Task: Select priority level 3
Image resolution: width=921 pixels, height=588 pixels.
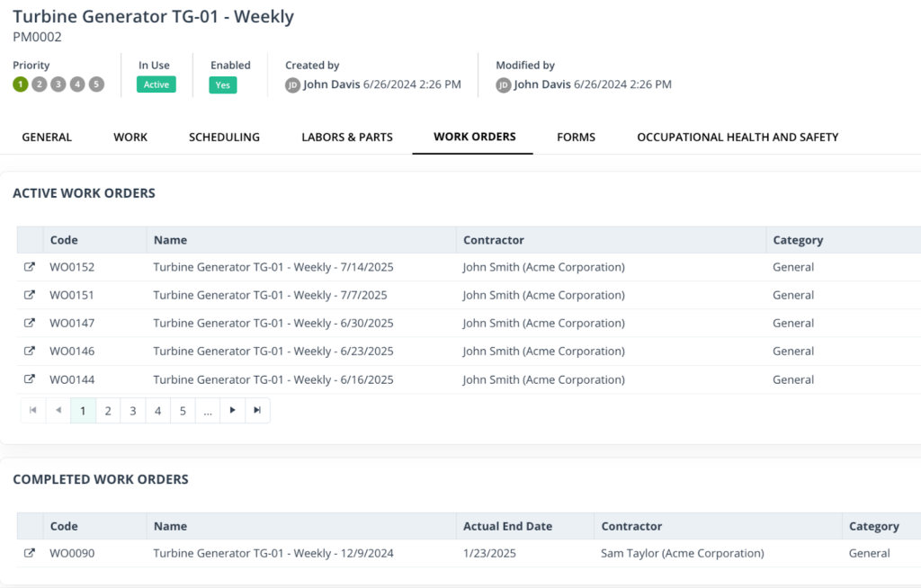Action: tap(58, 83)
